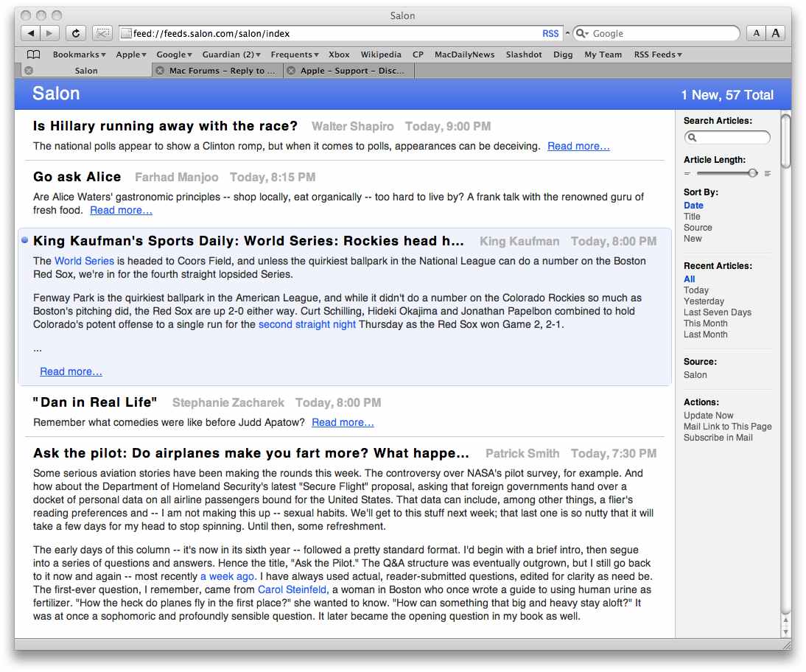
Task: Open the second straight night link
Action: (x=307, y=324)
